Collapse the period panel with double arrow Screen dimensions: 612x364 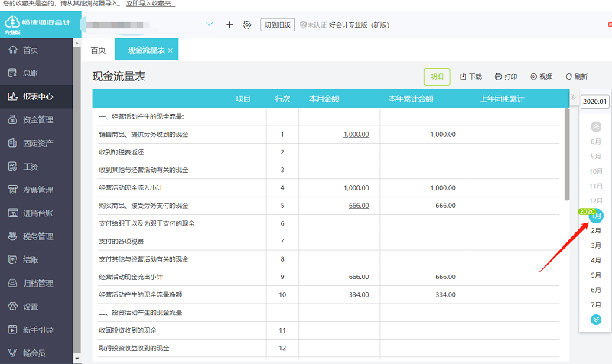click(x=573, y=99)
